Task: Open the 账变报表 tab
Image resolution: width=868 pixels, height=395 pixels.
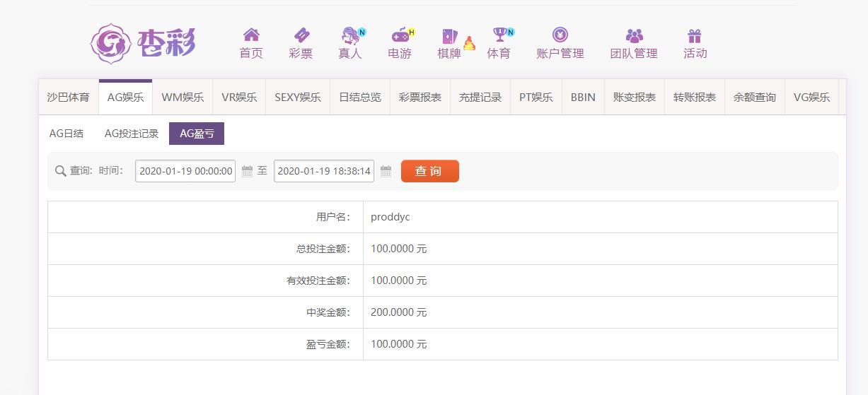Action: click(x=635, y=98)
